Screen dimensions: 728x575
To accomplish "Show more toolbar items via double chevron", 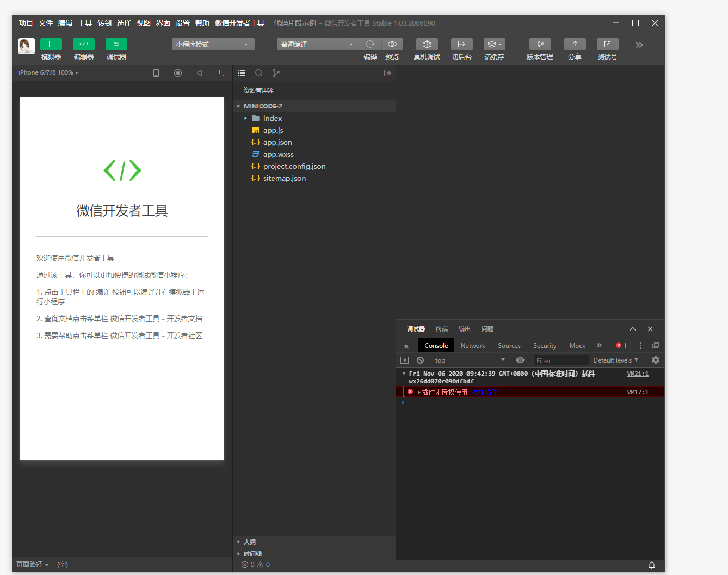I will point(639,45).
